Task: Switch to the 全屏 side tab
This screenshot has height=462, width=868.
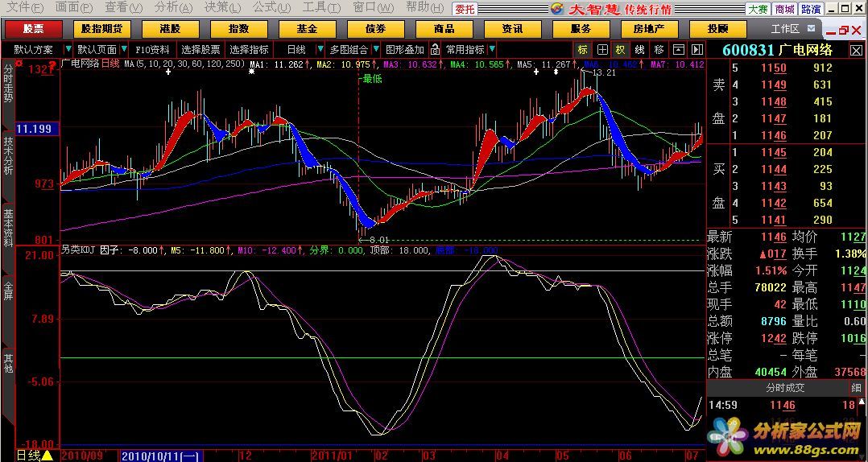Action: coord(8,290)
